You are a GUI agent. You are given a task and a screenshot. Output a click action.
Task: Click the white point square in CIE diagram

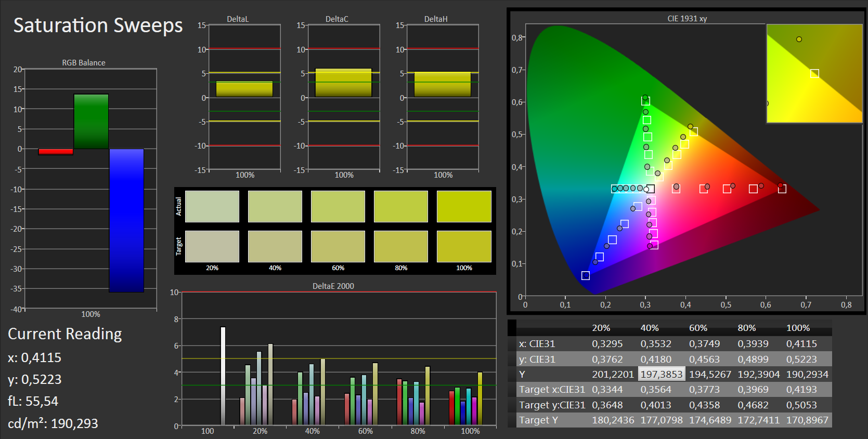coord(650,189)
